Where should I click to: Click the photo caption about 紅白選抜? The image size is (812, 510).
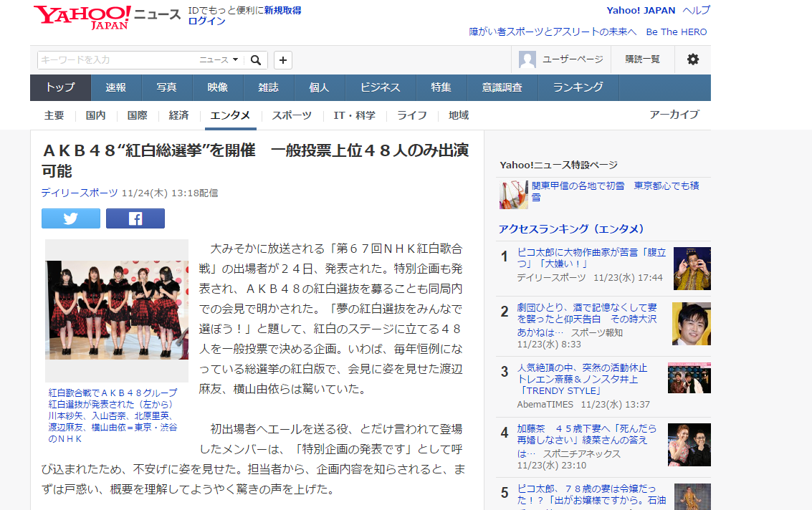pos(113,415)
